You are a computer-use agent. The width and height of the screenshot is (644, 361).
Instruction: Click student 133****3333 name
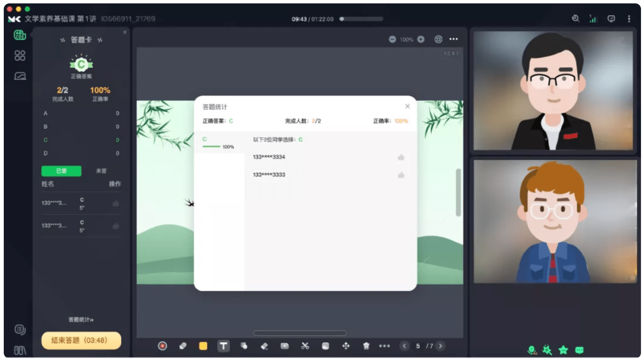[x=269, y=174]
